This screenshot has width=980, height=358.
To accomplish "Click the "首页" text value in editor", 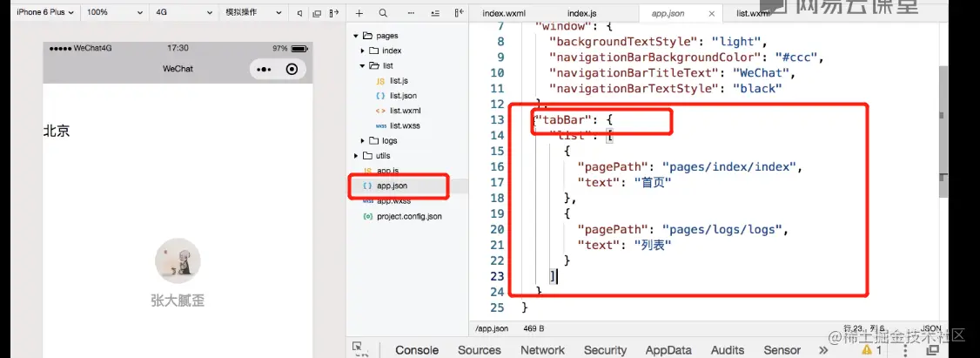I will pyautogui.click(x=653, y=183).
